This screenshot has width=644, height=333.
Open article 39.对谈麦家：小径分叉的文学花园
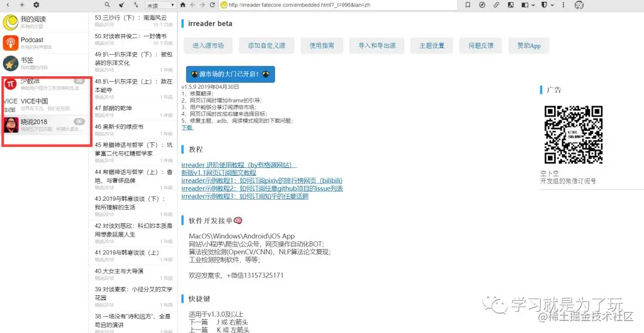click(134, 297)
